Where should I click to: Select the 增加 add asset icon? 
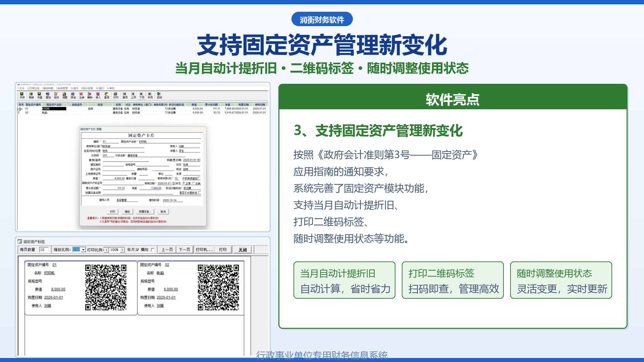48,95
